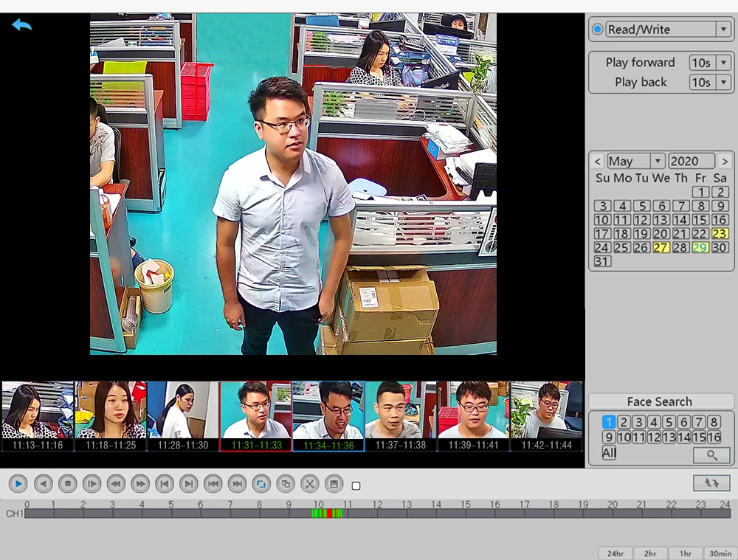
Task: Click the fast forward button
Action: click(140, 484)
